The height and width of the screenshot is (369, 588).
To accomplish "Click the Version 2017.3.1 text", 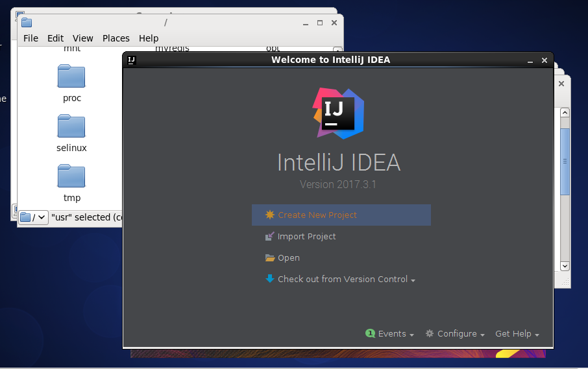I will click(338, 184).
